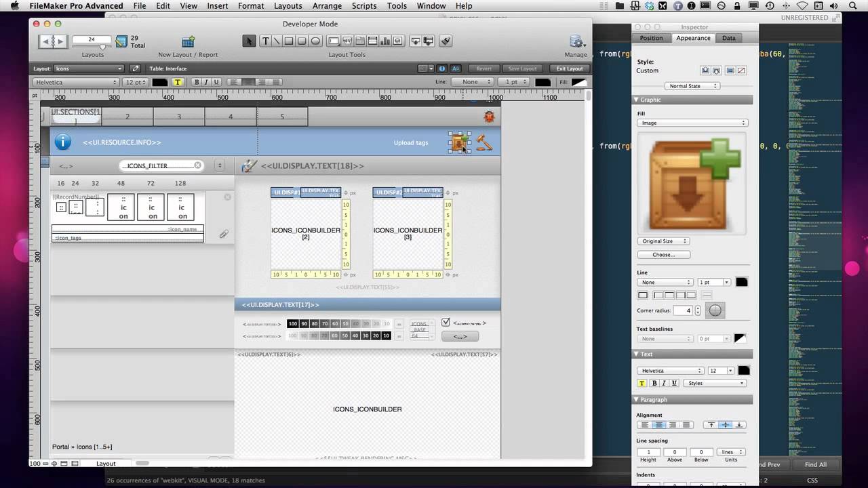The width and height of the screenshot is (868, 488).
Task: Toggle Bold in Inspector Text section
Action: tap(654, 383)
